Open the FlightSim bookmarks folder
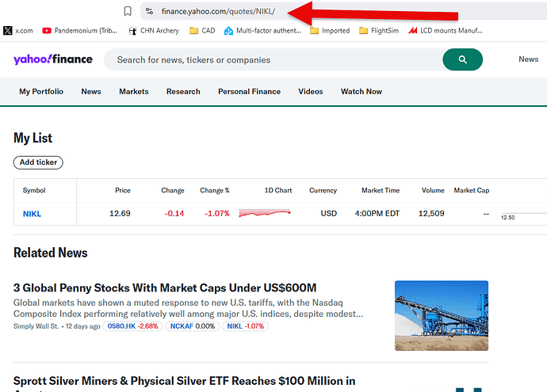 tap(379, 31)
